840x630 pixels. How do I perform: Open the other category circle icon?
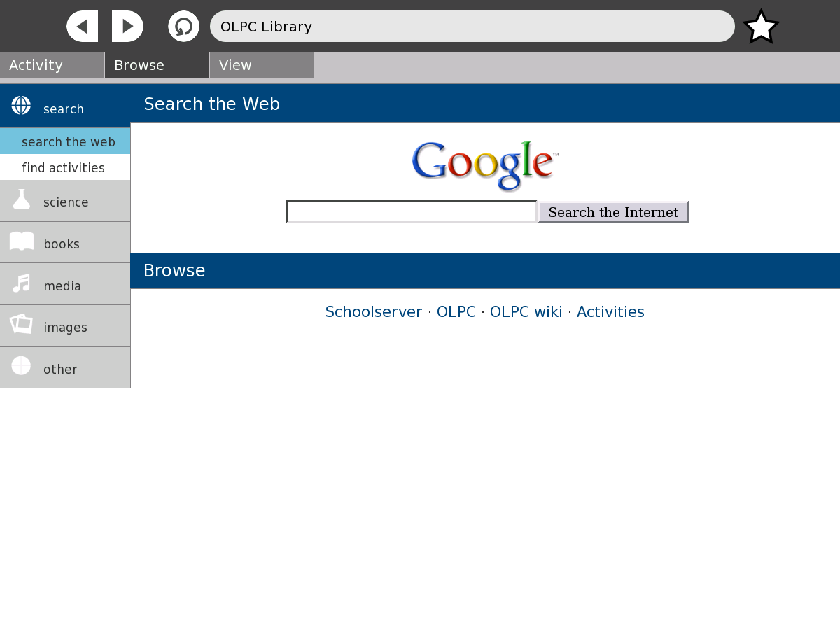pos(21,366)
